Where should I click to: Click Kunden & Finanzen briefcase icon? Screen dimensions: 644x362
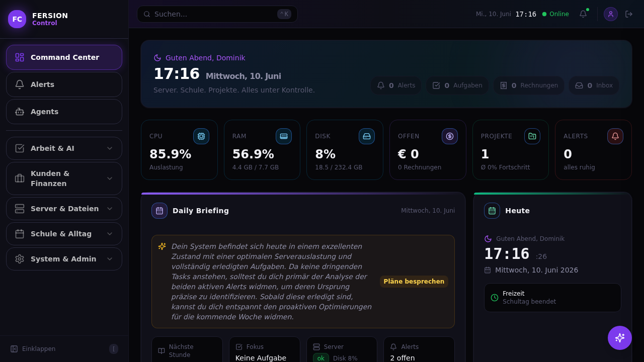[x=20, y=178]
